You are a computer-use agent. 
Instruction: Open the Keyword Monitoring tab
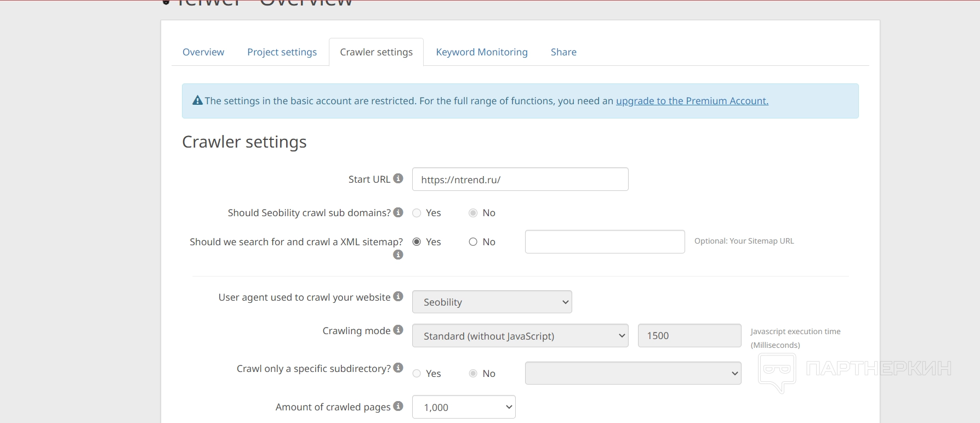[x=482, y=52]
